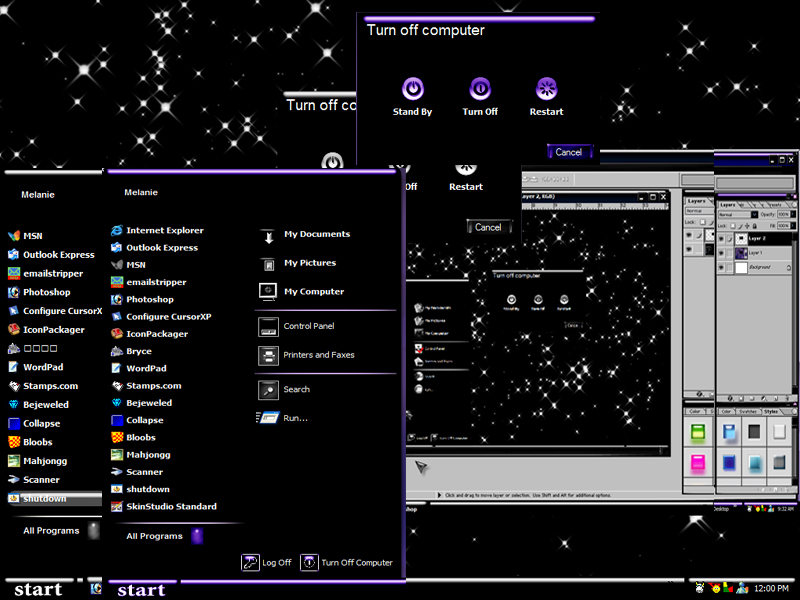Image resolution: width=800 pixels, height=600 pixels.
Task: Hide Layer 2 with its eye icon
Action: (721, 238)
